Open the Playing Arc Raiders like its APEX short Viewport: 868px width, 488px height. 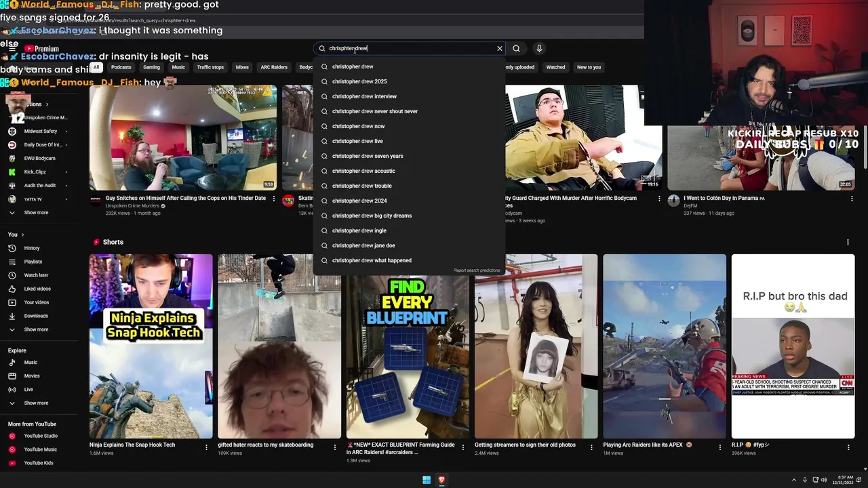point(665,346)
